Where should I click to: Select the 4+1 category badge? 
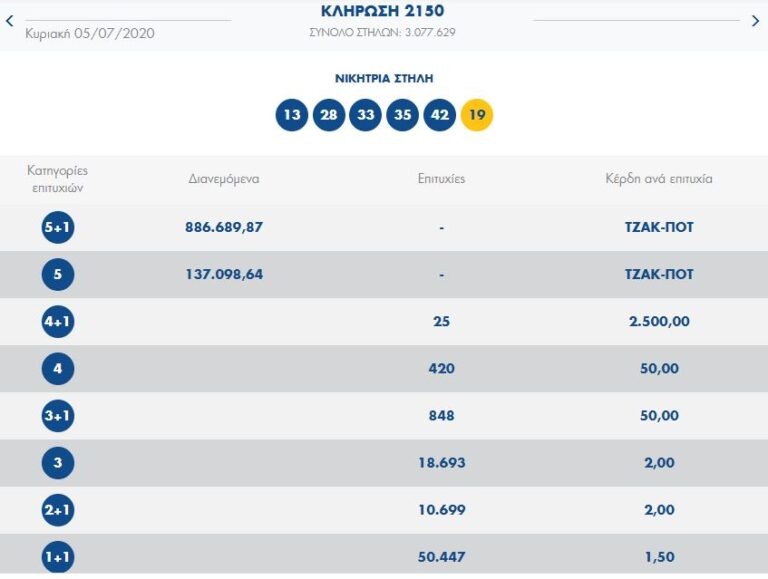click(x=58, y=322)
